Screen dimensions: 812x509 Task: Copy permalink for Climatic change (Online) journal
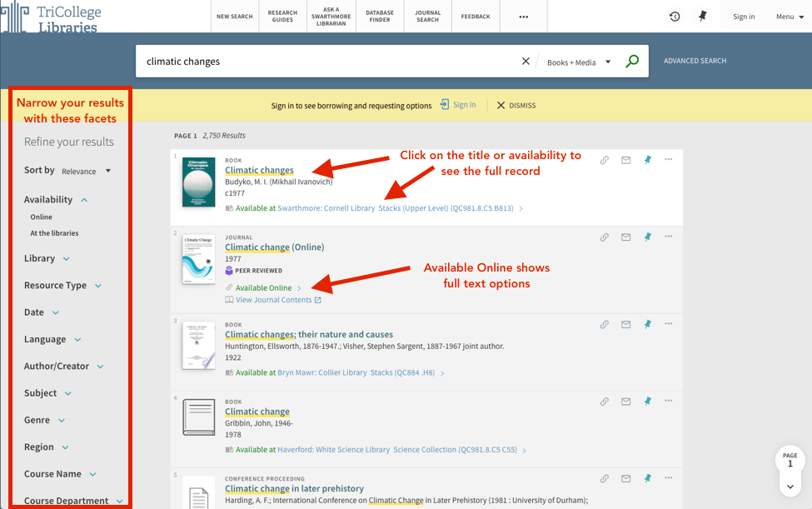(605, 237)
